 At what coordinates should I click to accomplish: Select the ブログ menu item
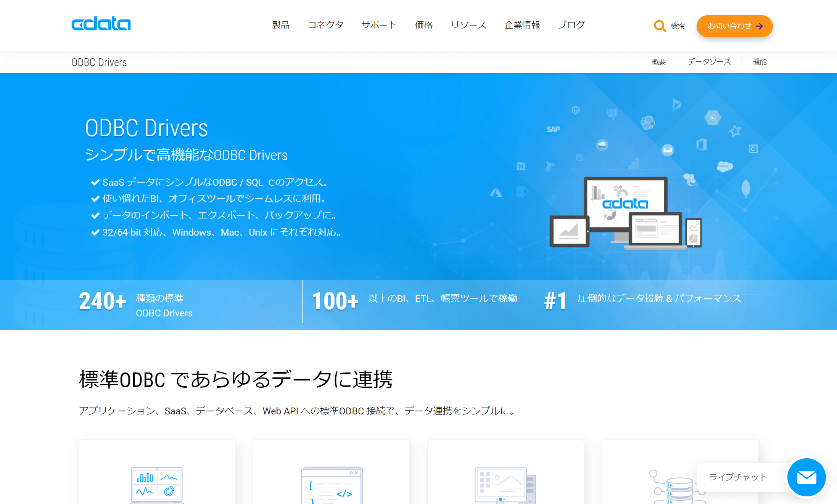pos(571,25)
